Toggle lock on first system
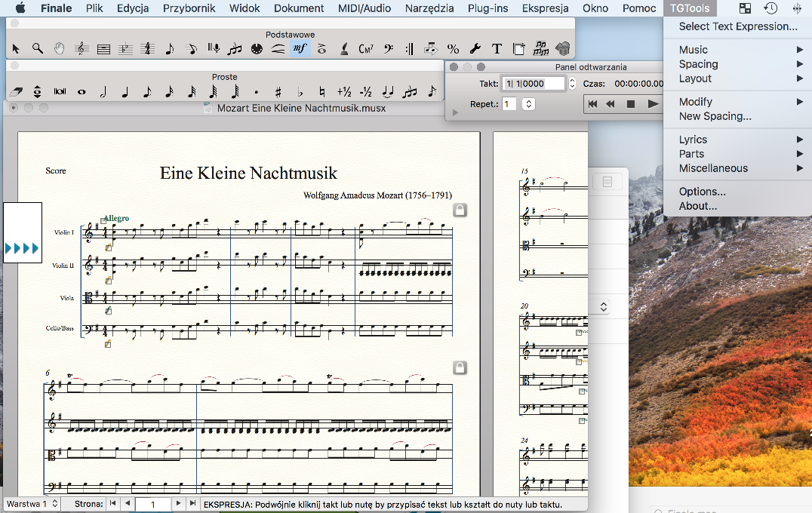 [x=460, y=210]
